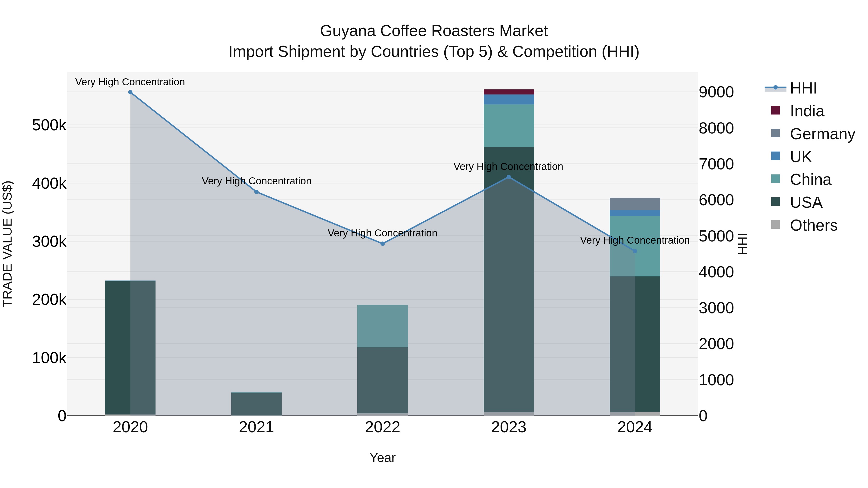Toggle the China legend entry
This screenshot has width=868, height=488.
(801, 180)
